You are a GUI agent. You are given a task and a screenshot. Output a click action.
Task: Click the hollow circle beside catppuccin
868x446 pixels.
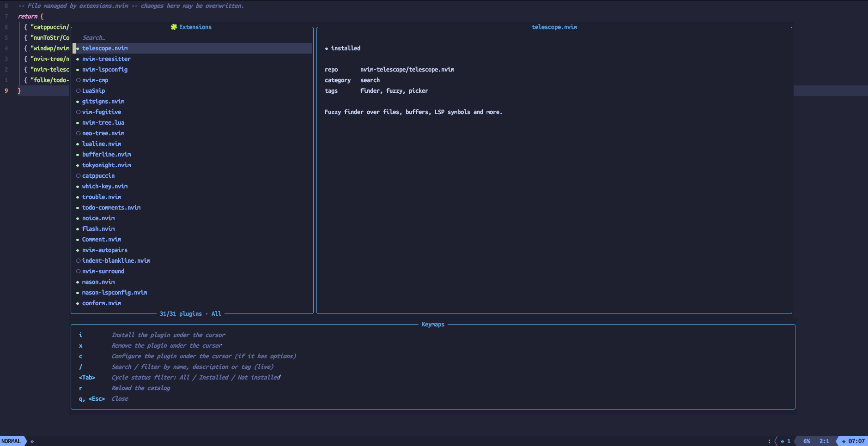78,176
